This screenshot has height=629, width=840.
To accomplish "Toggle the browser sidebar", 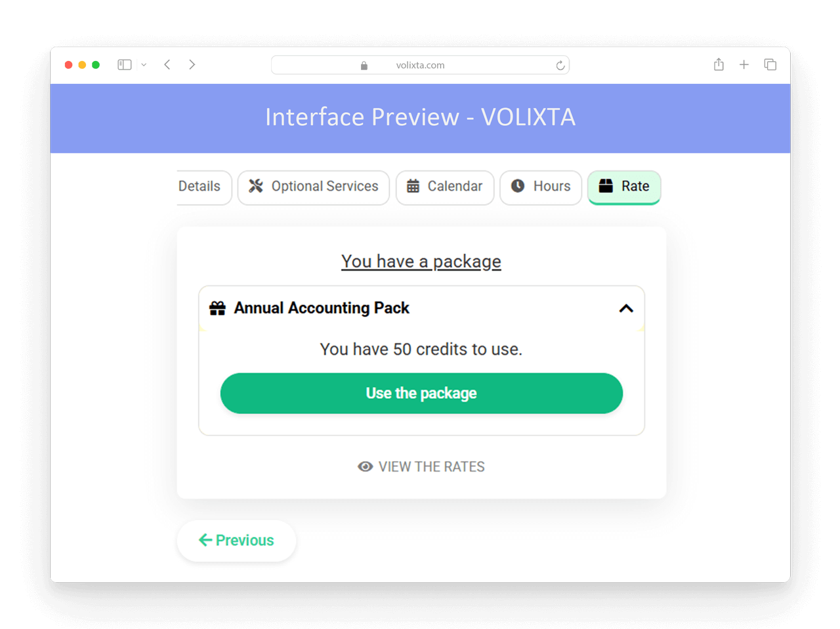I will tap(125, 64).
